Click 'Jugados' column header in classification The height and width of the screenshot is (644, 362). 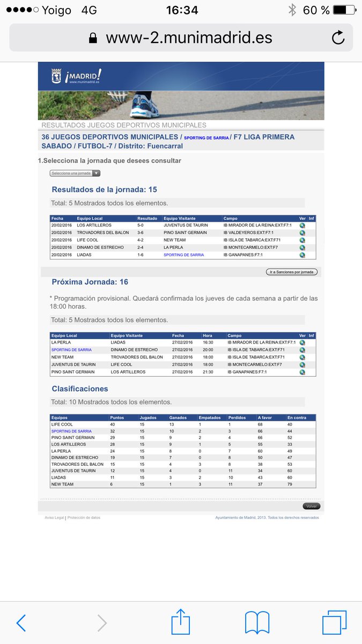pos(149,417)
